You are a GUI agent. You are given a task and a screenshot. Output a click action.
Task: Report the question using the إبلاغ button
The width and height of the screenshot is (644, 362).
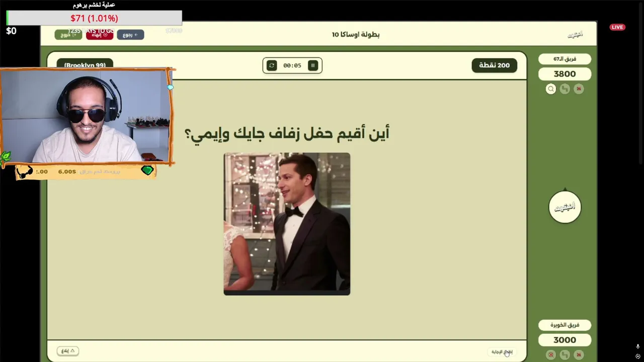(x=68, y=351)
